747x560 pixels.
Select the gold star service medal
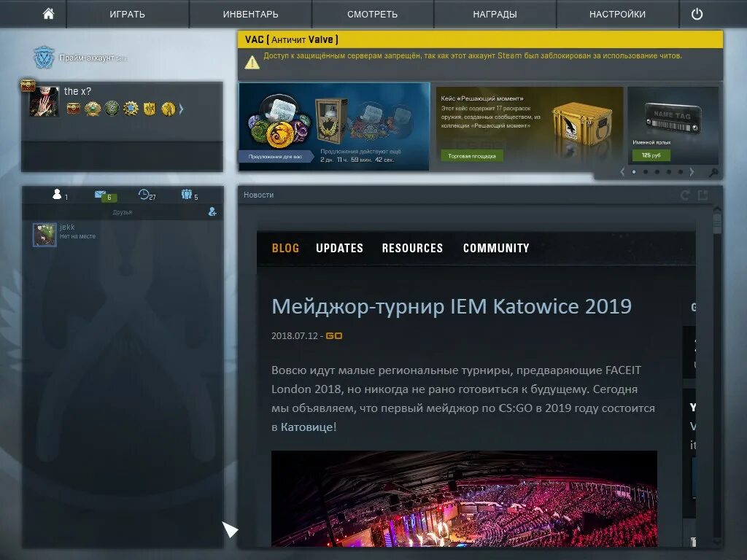(x=93, y=109)
